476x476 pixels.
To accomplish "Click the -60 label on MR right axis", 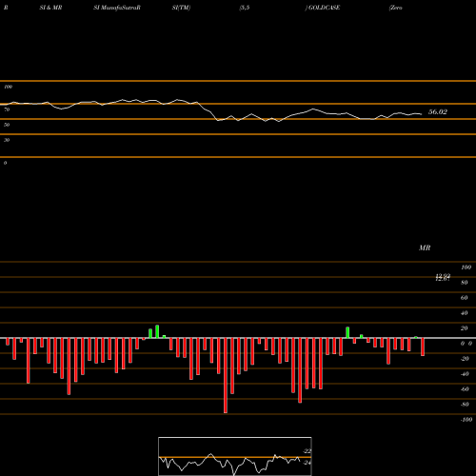I will pos(465,389).
